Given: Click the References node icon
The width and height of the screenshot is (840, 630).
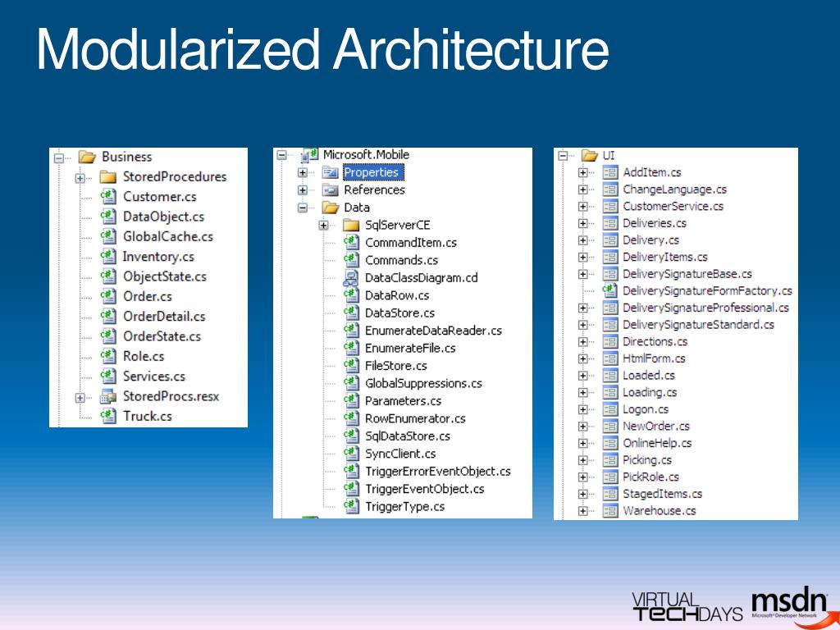Looking at the screenshot, I should coord(330,190).
